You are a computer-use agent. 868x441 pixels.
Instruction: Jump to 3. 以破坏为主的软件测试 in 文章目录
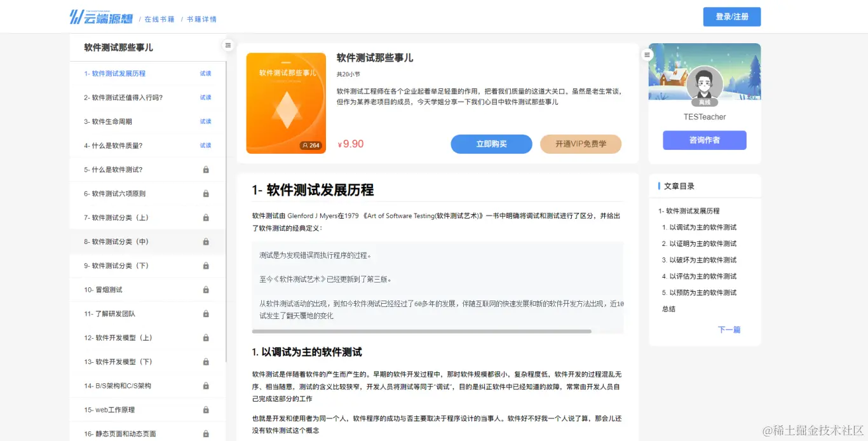(x=699, y=260)
